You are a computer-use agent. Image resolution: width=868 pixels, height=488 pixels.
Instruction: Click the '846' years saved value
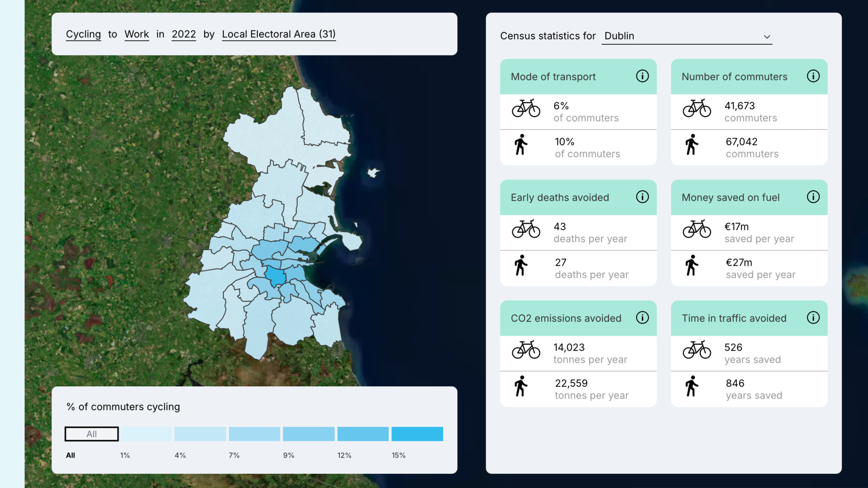click(x=735, y=383)
